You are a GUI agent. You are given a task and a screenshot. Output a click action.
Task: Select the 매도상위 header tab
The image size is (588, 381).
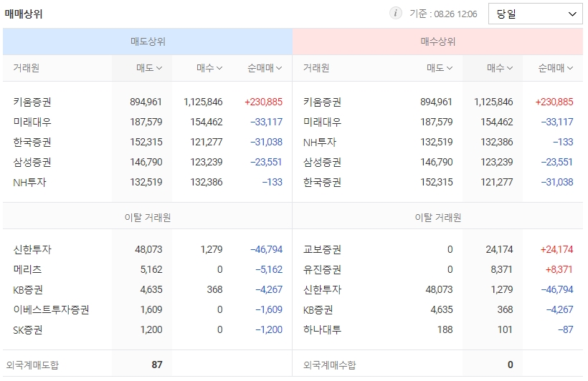click(x=148, y=42)
